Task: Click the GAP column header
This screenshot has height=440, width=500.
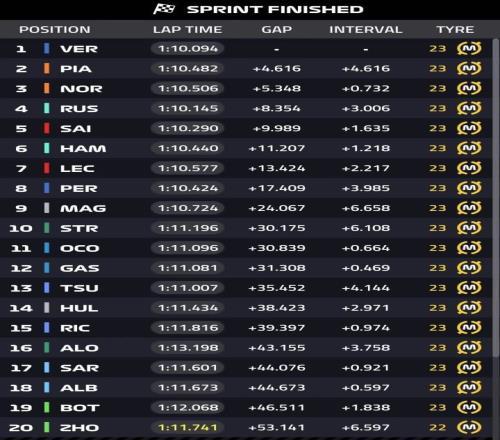Action: click(x=277, y=29)
